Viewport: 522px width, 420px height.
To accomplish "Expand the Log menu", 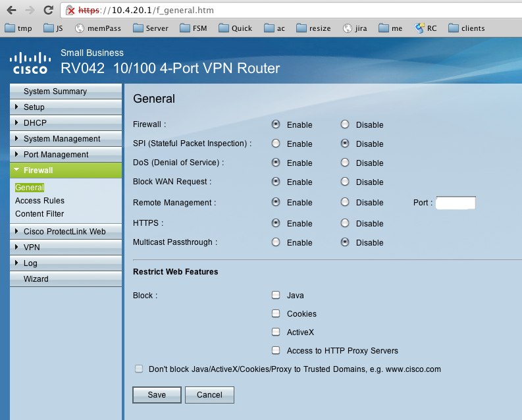I will 66,263.
